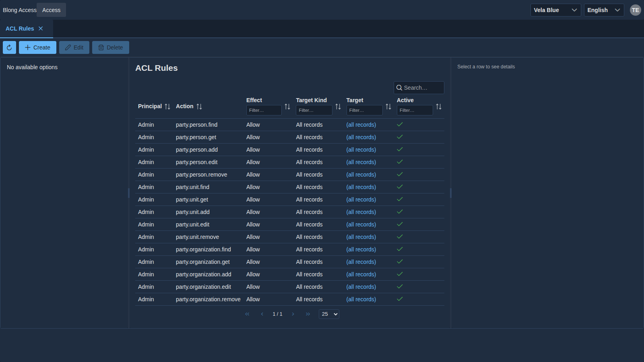The height and width of the screenshot is (362, 644).
Task: Focus the Effect filter field
Action: [x=264, y=110]
